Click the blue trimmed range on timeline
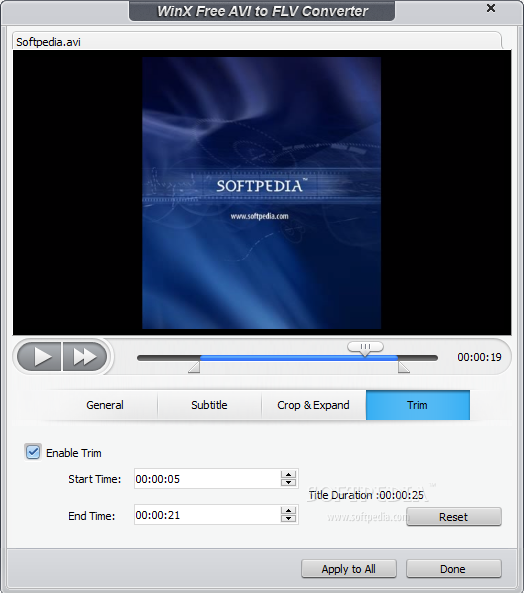 click(299, 358)
